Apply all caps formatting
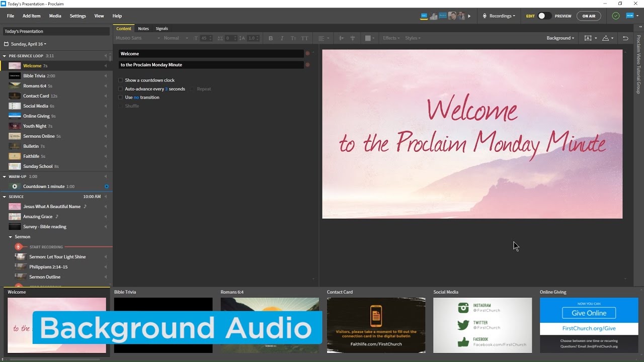The width and height of the screenshot is (644, 362). click(305, 38)
